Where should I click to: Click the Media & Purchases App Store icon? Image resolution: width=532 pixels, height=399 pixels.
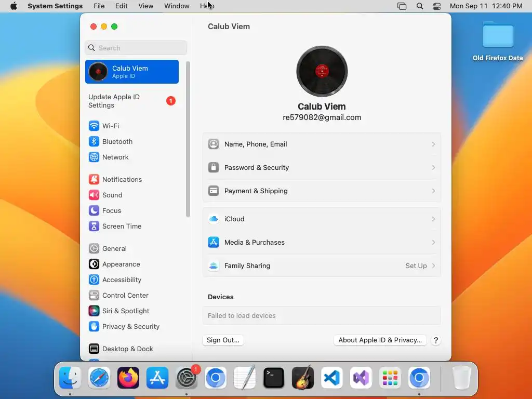(x=214, y=243)
